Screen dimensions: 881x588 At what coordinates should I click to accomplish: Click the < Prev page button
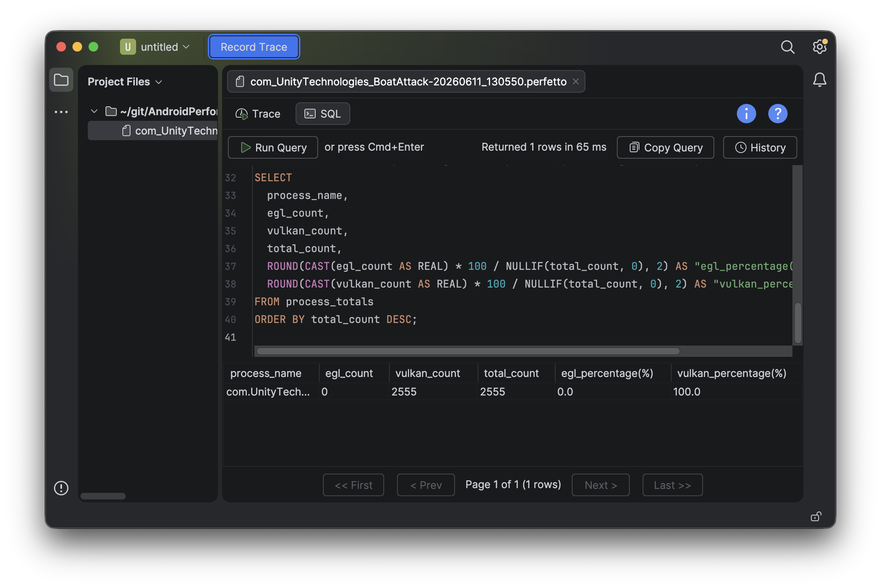coord(426,485)
